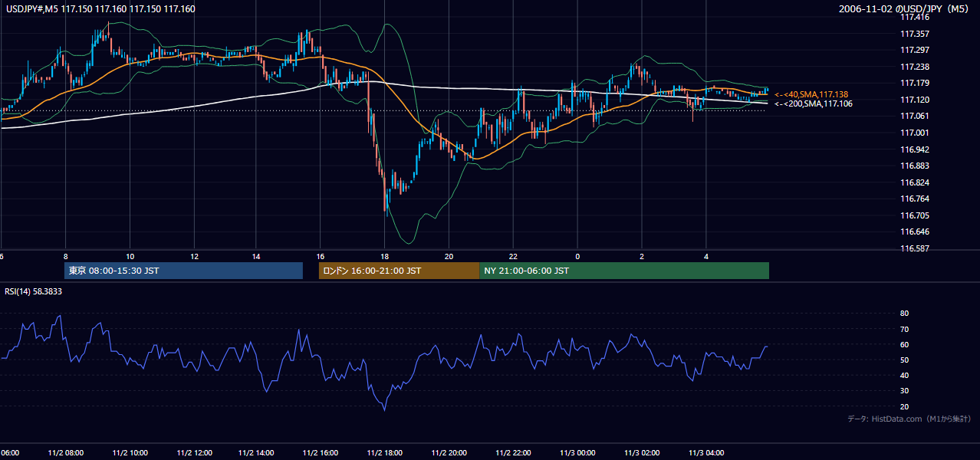The height and width of the screenshot is (460, 980).
Task: Click the RSI 20 level label
Action: coord(904,406)
